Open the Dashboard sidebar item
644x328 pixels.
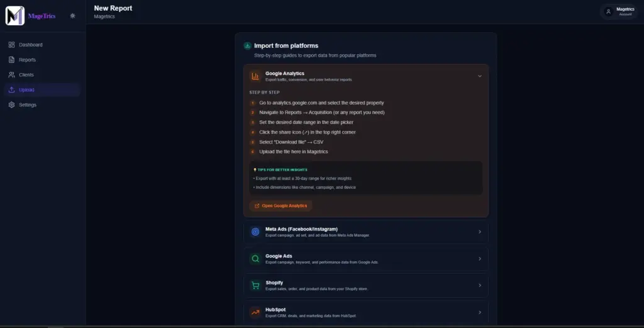30,45
